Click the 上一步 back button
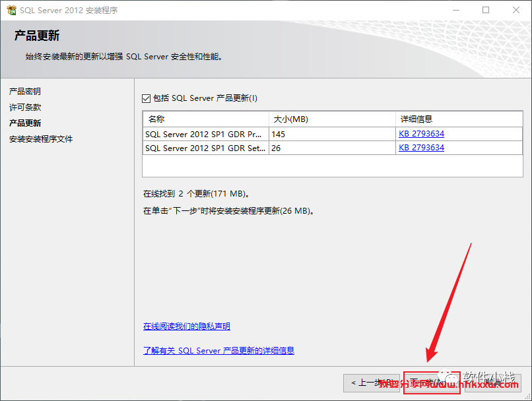 click(x=372, y=383)
